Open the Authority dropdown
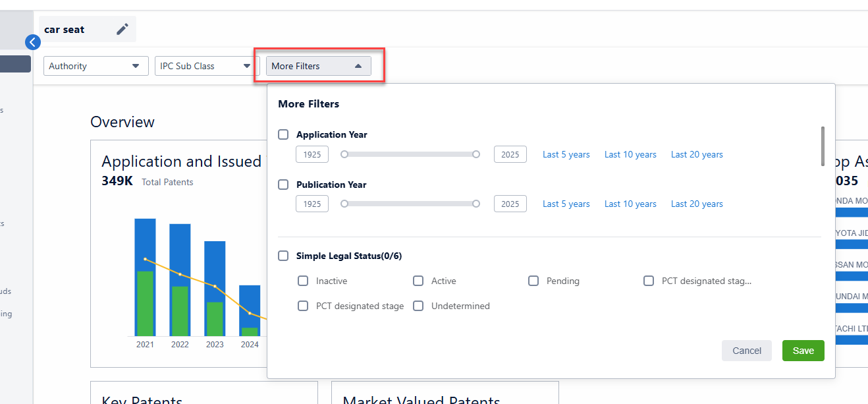Image resolution: width=868 pixels, height=404 pixels. pyautogui.click(x=95, y=66)
